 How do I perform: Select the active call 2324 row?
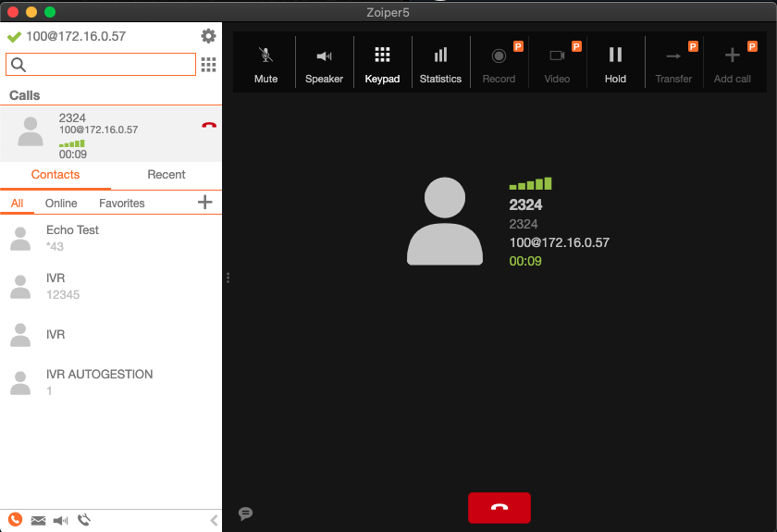111,134
